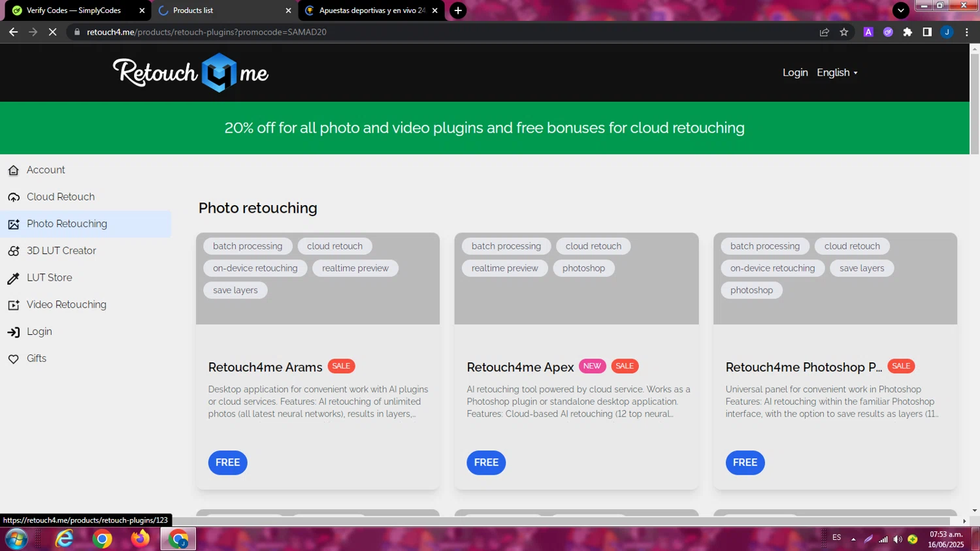Click on-device retouching tag on Photoshop card

pos(772,268)
